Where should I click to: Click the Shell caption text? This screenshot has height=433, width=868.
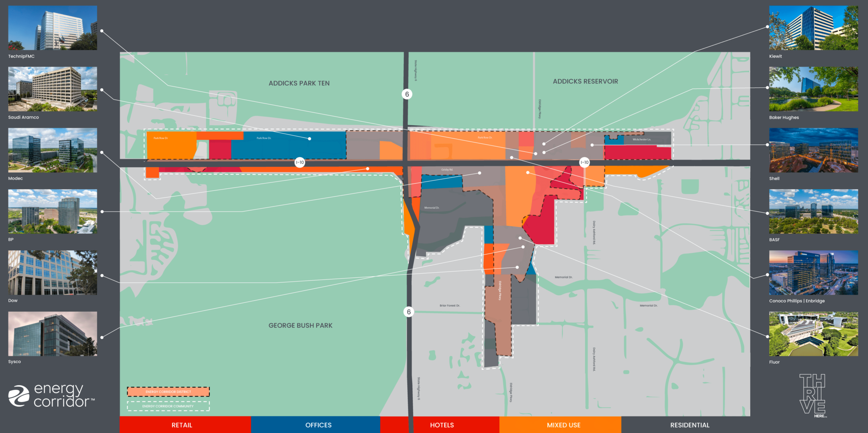tap(774, 178)
